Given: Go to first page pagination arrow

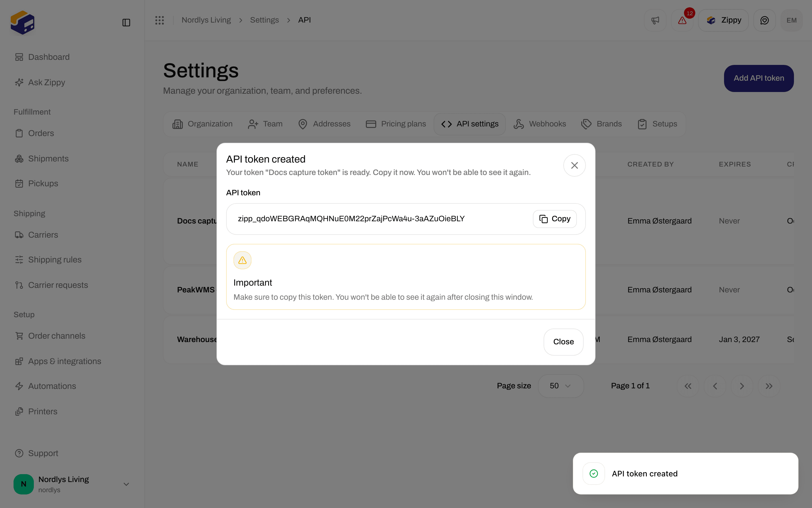Looking at the screenshot, I should click(688, 386).
